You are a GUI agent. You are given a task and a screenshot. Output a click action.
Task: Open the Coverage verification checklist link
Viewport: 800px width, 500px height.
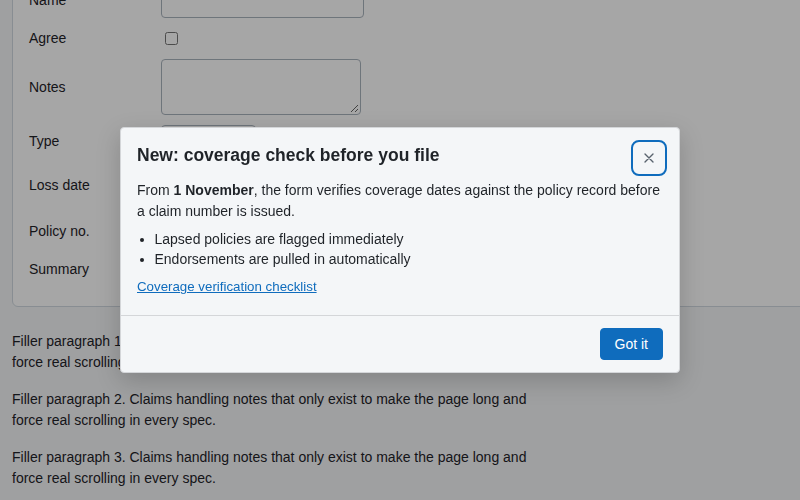coord(227,287)
